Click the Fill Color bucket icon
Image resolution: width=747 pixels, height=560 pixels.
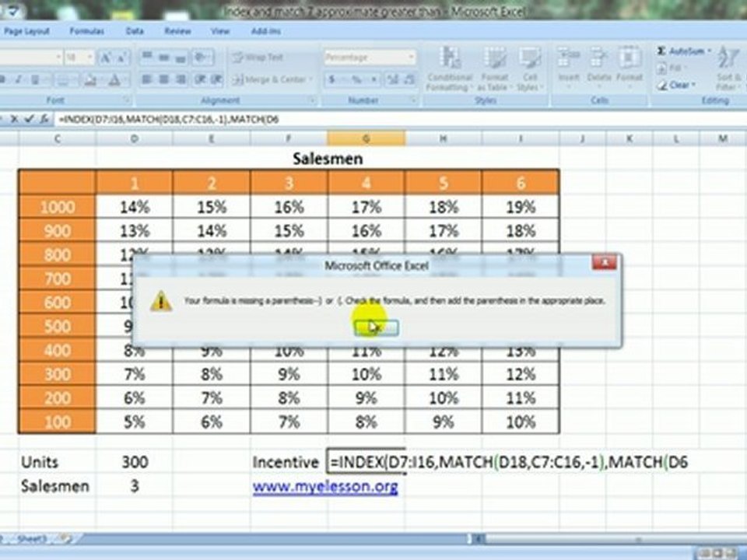(90, 79)
